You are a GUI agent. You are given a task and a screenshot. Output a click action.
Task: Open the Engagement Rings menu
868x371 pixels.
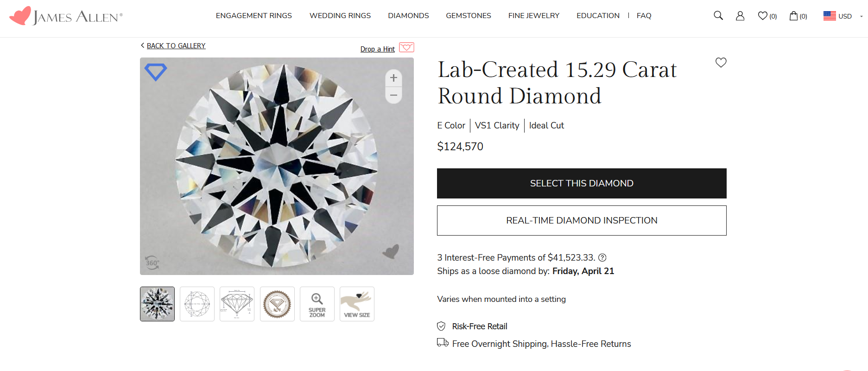click(253, 16)
